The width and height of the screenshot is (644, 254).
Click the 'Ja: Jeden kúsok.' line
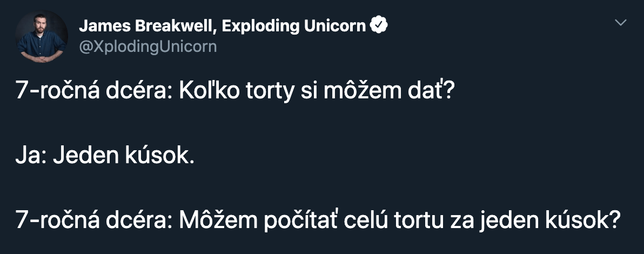104,157
